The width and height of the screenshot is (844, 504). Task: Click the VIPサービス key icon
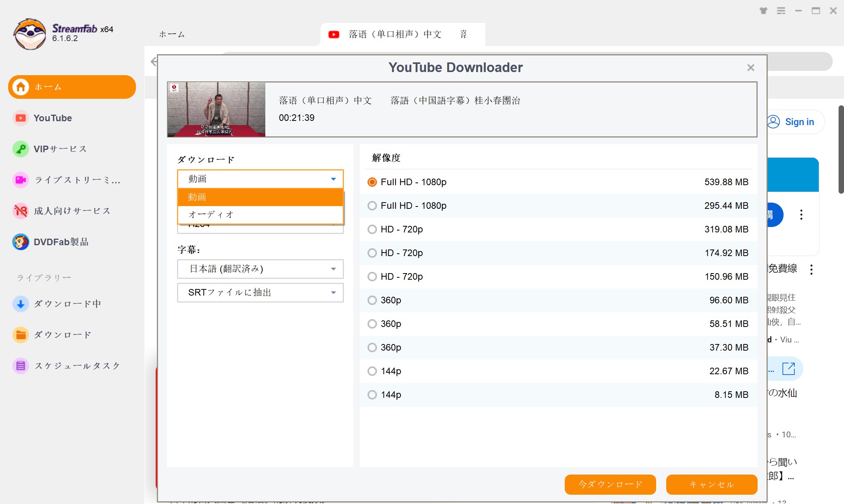pos(21,149)
